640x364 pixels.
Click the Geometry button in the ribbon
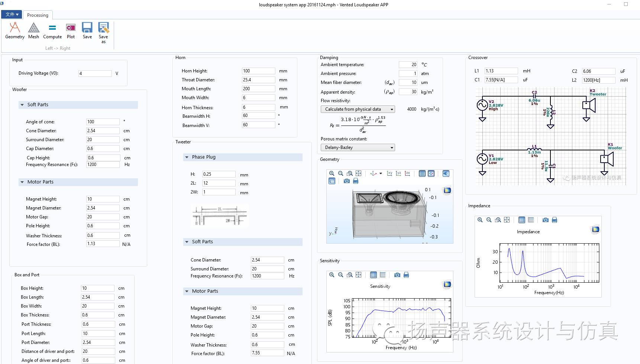pos(14,30)
